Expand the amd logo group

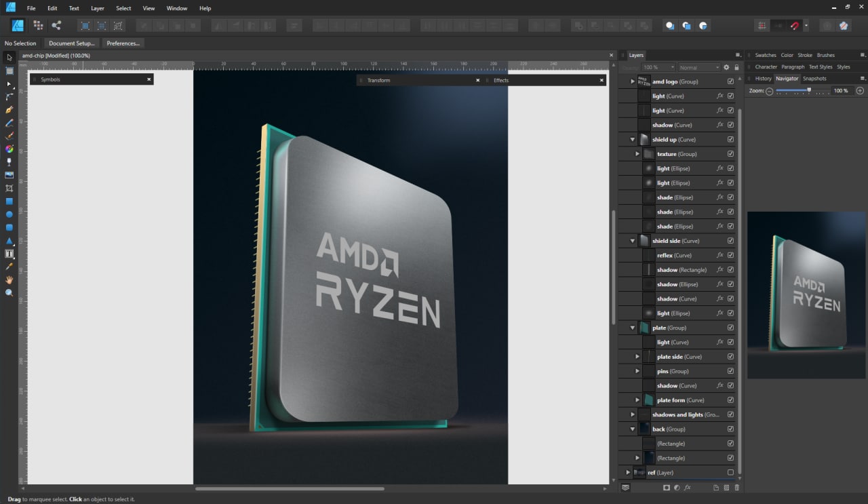(633, 81)
